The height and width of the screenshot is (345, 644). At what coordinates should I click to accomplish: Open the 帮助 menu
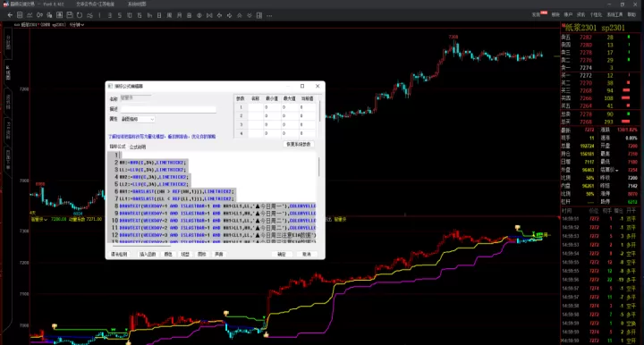click(631, 15)
